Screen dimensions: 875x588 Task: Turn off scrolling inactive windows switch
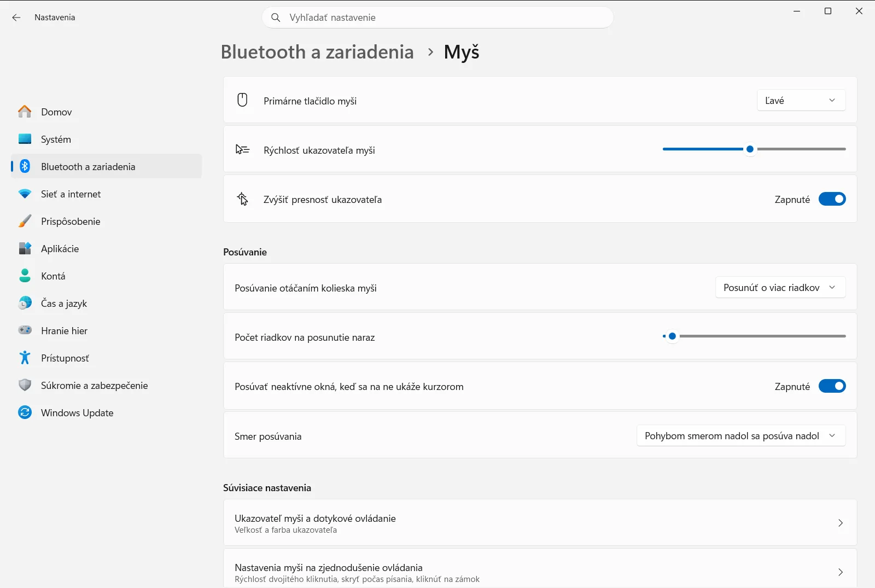[x=832, y=386]
